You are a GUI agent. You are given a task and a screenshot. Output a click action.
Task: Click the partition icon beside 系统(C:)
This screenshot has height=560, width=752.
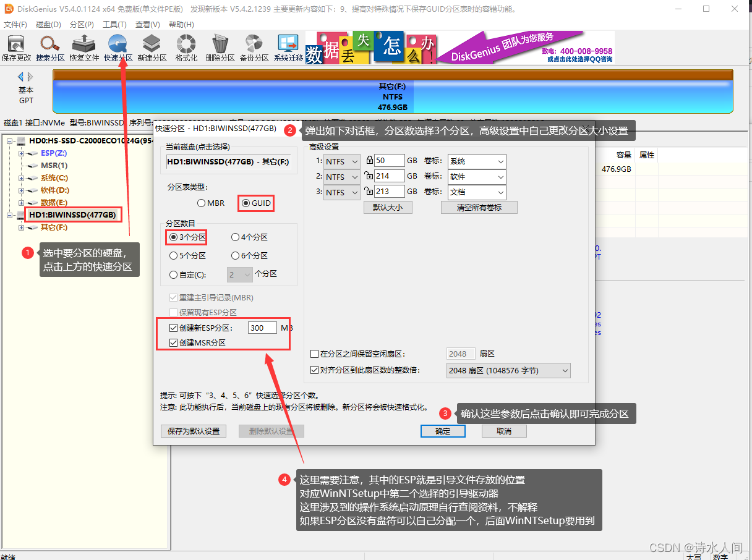[33, 178]
